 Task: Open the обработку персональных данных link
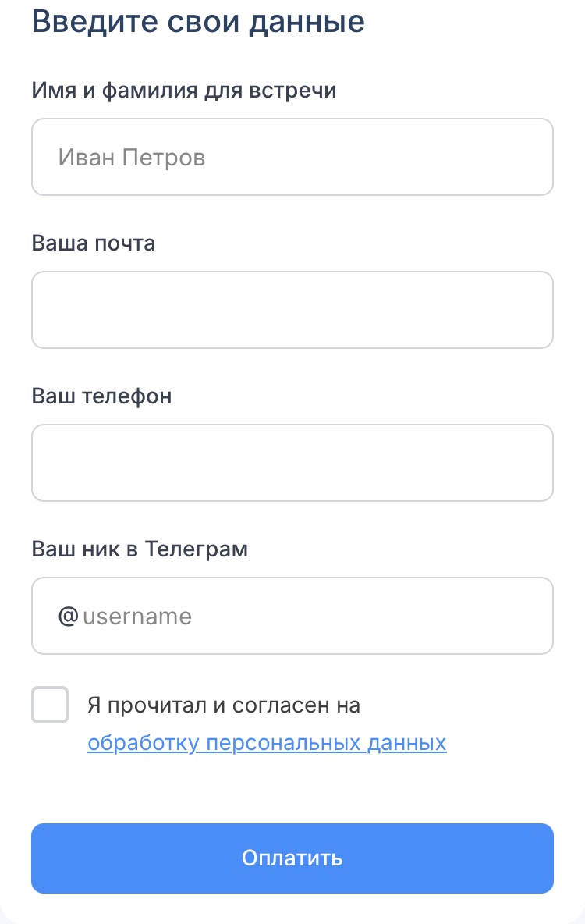pyautogui.click(x=267, y=742)
